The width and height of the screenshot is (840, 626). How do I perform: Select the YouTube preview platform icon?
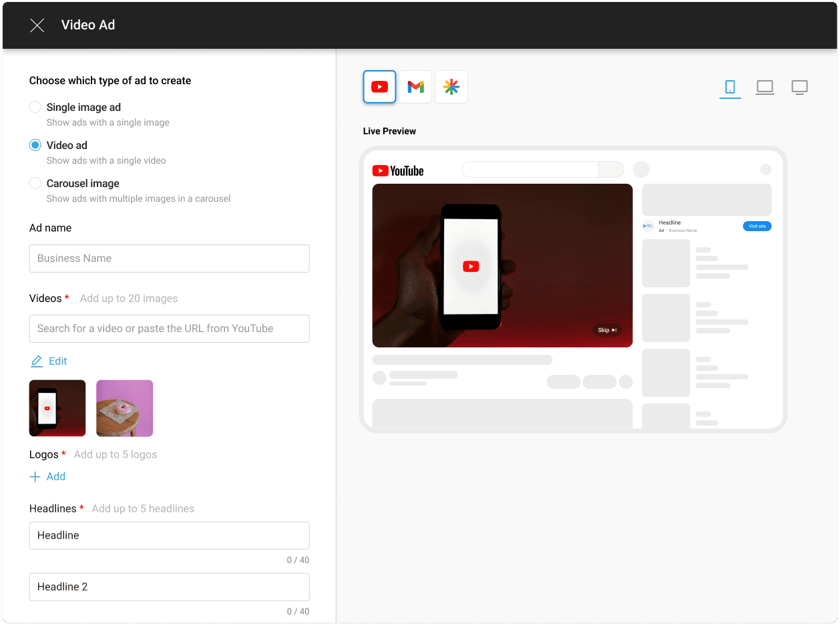[380, 87]
